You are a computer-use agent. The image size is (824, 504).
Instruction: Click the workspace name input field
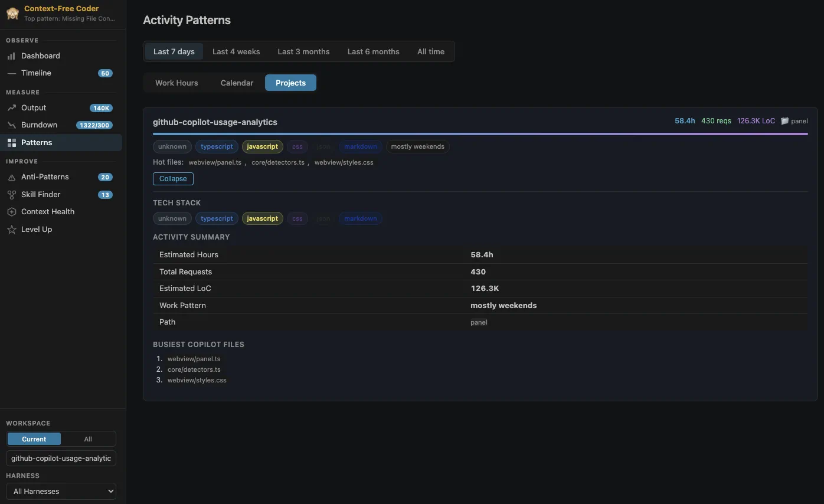(x=61, y=459)
